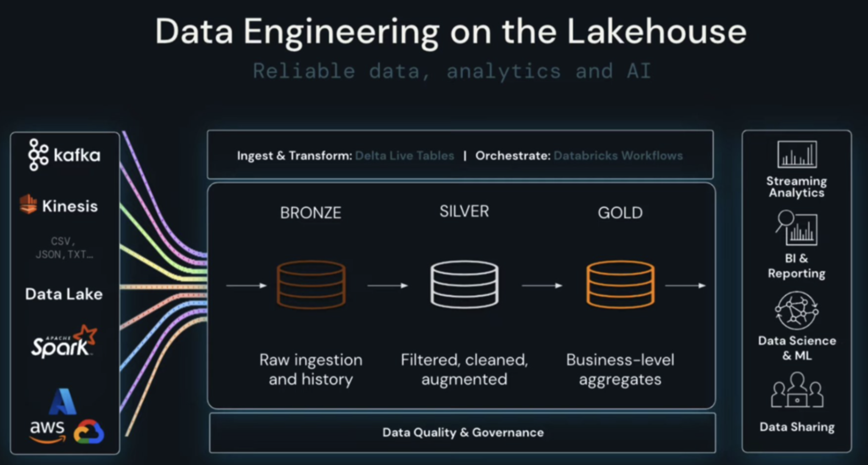This screenshot has height=465, width=868.
Task: Click the Data Sharing people icon
Action: coord(797,391)
